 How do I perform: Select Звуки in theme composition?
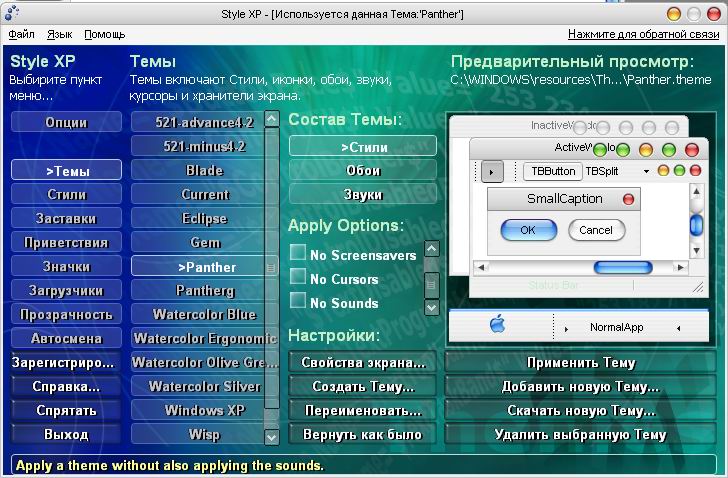(363, 194)
